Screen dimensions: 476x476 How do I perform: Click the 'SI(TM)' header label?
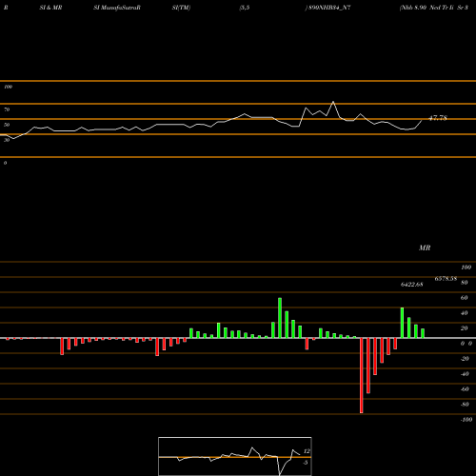[x=181, y=8]
